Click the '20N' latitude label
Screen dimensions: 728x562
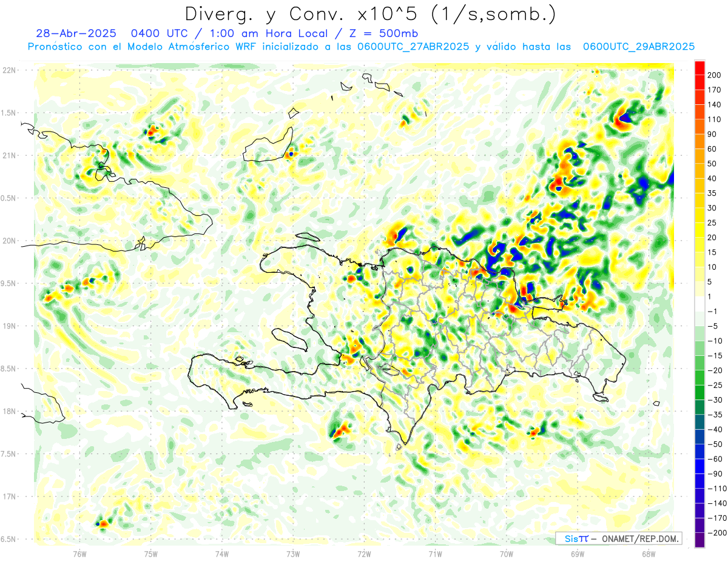(x=9, y=241)
